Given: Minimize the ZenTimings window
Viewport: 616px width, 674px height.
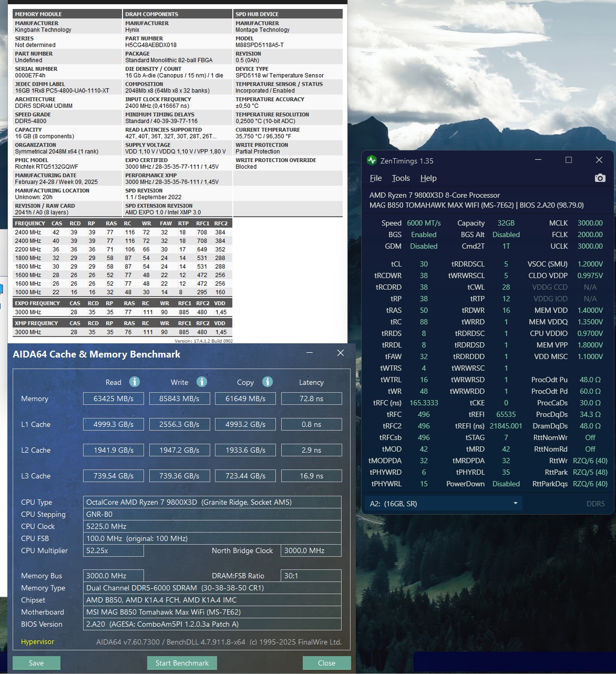Looking at the screenshot, I should [x=538, y=160].
